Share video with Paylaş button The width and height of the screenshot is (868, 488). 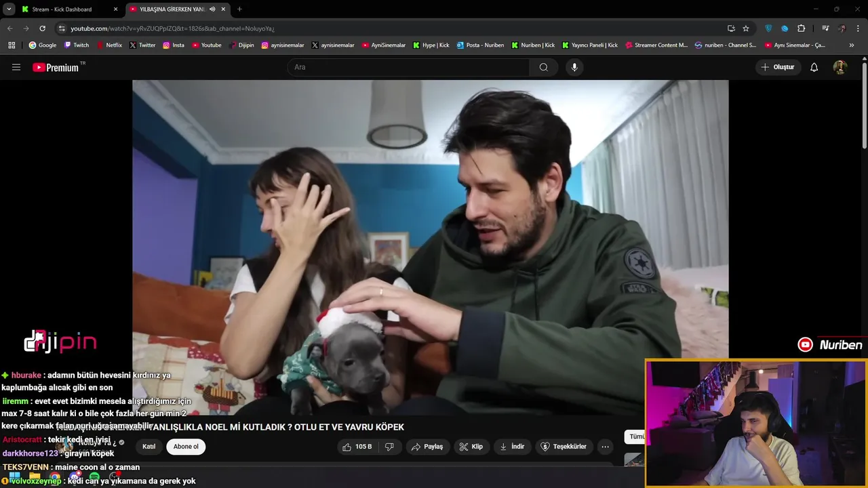pos(427,447)
